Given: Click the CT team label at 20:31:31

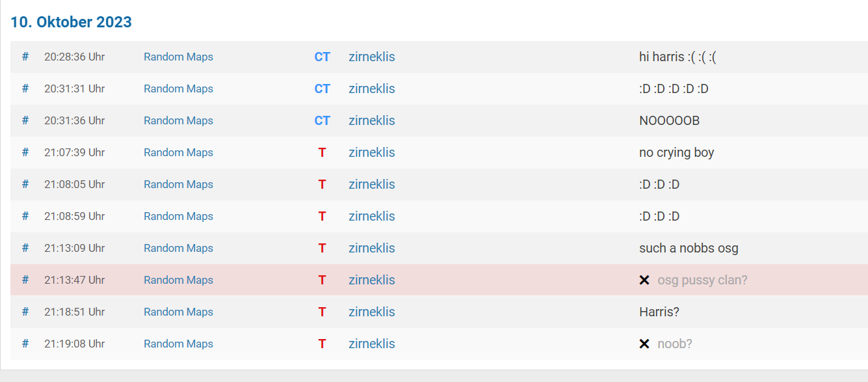Looking at the screenshot, I should (x=322, y=89).
